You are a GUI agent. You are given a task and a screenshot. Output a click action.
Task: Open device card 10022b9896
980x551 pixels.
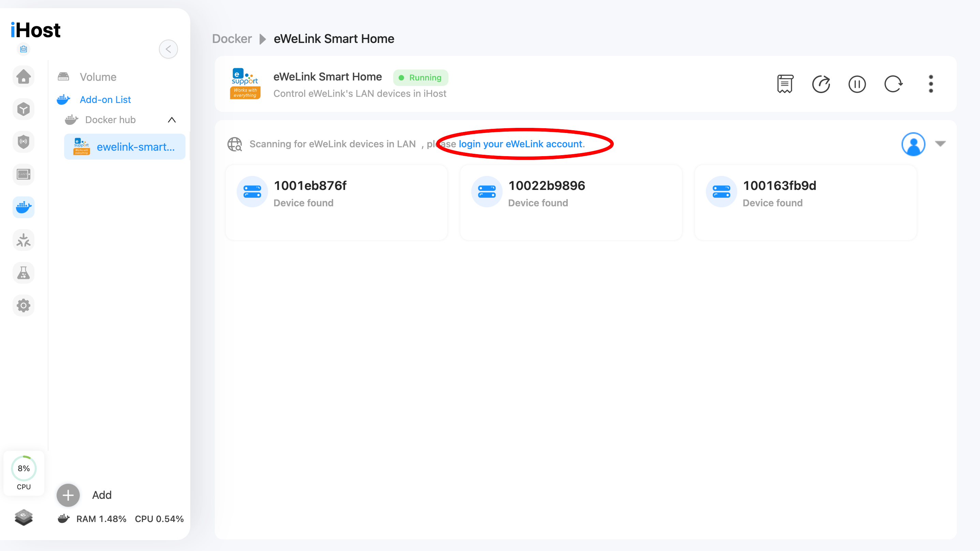(x=571, y=203)
